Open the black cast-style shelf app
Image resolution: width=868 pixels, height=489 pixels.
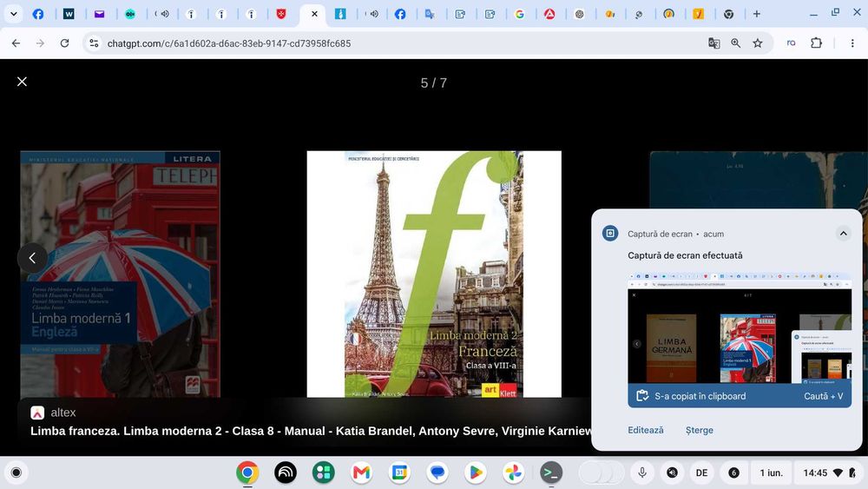[x=286, y=472]
